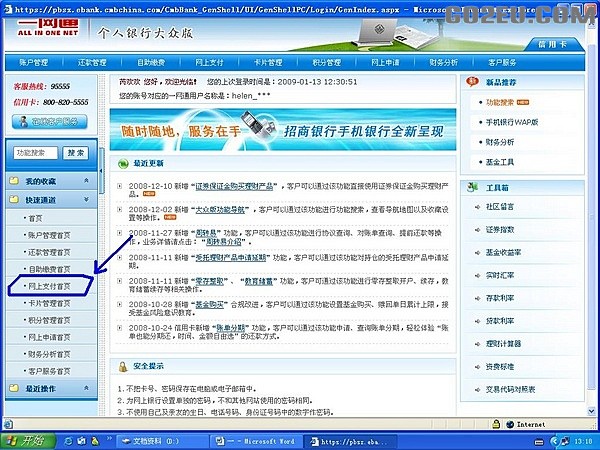Image resolution: width=600 pixels, height=450 pixels.
Task: Click the 快速通道 folder icon
Action: (x=14, y=199)
